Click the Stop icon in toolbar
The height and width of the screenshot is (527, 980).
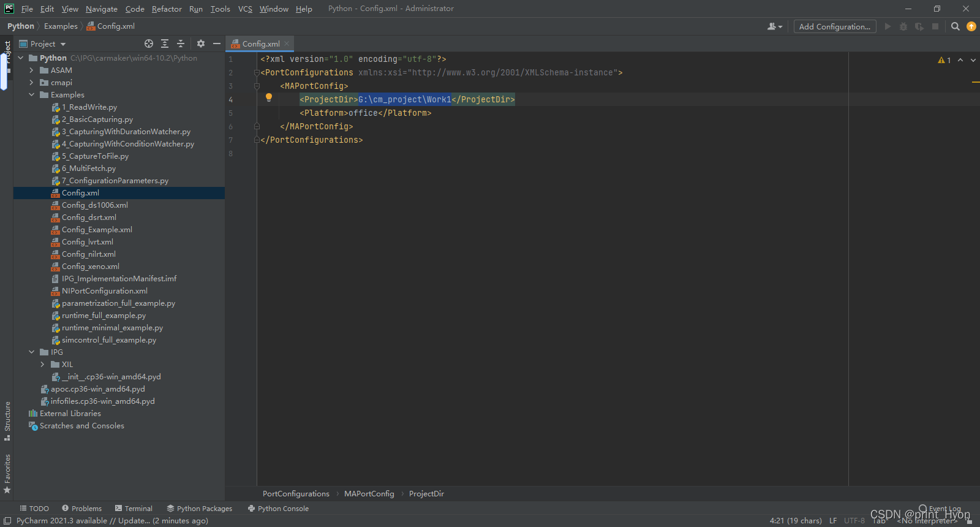pos(935,26)
